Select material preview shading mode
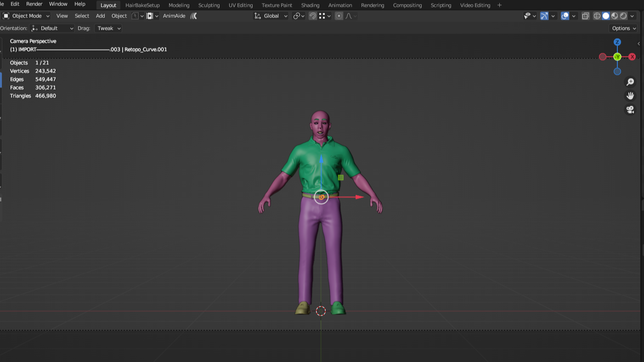 (x=615, y=16)
